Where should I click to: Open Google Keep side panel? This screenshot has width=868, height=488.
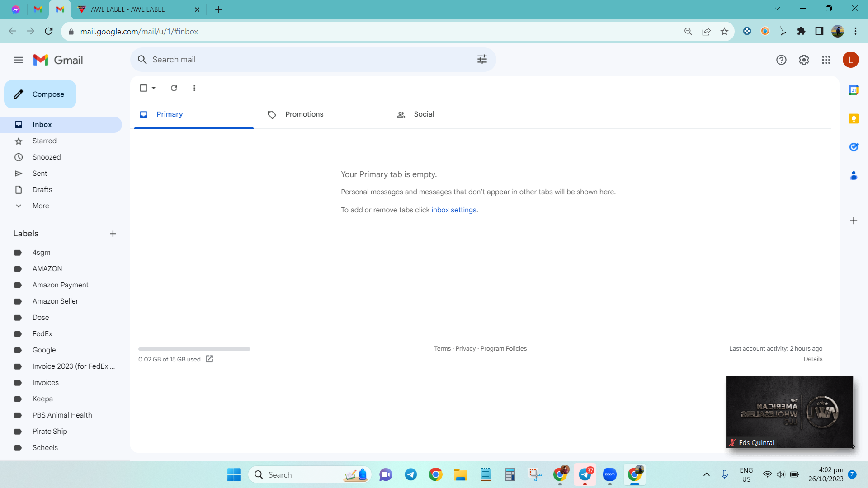(854, 119)
